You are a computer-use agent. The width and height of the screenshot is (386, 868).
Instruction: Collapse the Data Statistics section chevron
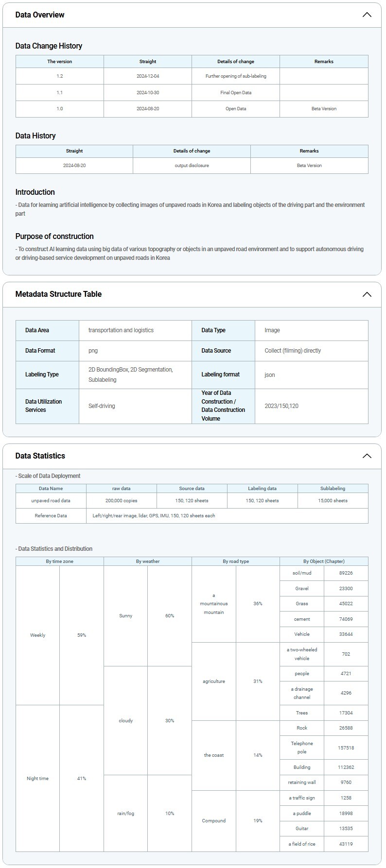367,456
